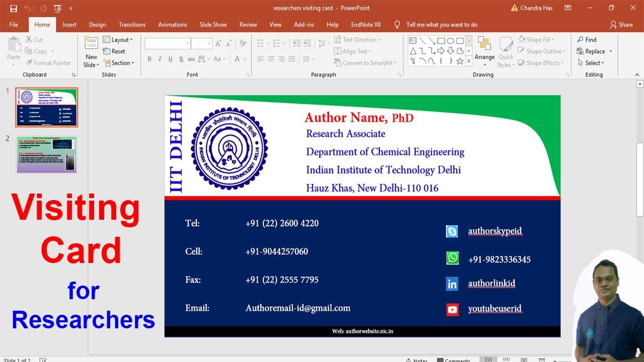Toggle Bold formatting
The height and width of the screenshot is (362, 644).
point(149,59)
